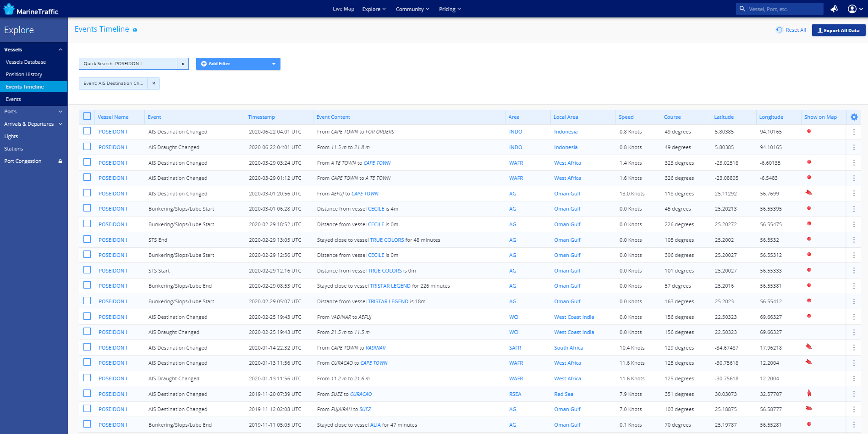Open Position History in sidebar
The image size is (868, 434).
(x=24, y=74)
